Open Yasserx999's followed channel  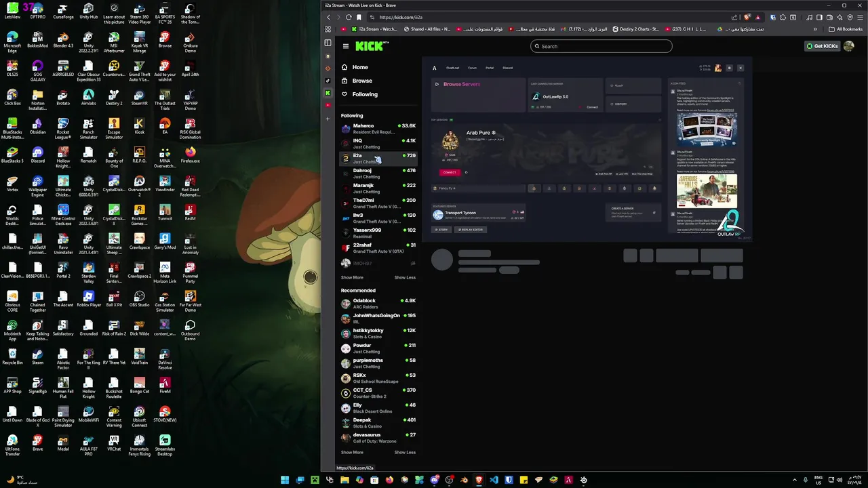[378, 233]
